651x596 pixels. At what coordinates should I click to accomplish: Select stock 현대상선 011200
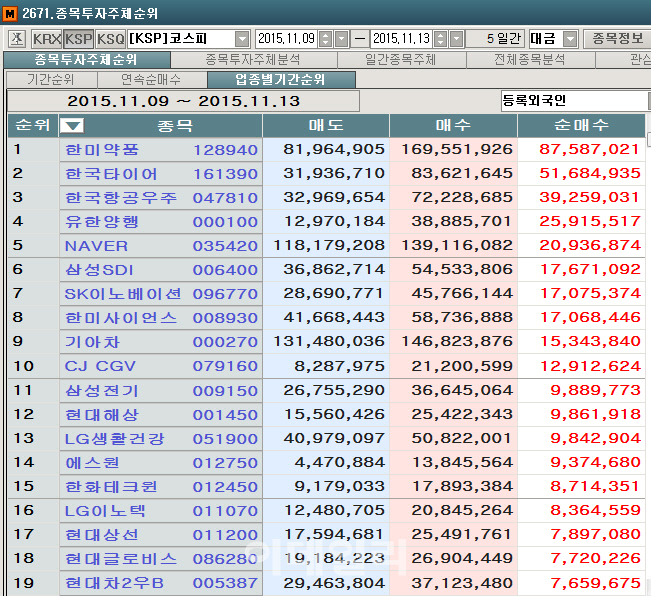(x=161, y=535)
